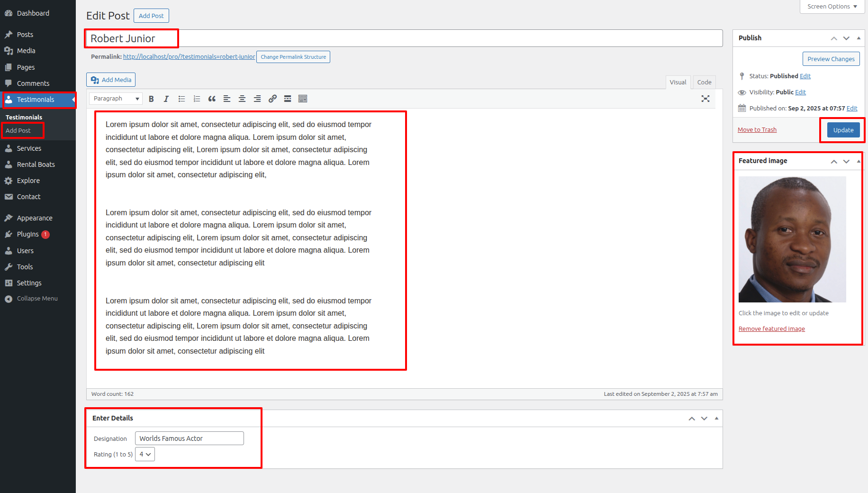The height and width of the screenshot is (493, 868).
Task: Click the Update button
Action: point(843,130)
